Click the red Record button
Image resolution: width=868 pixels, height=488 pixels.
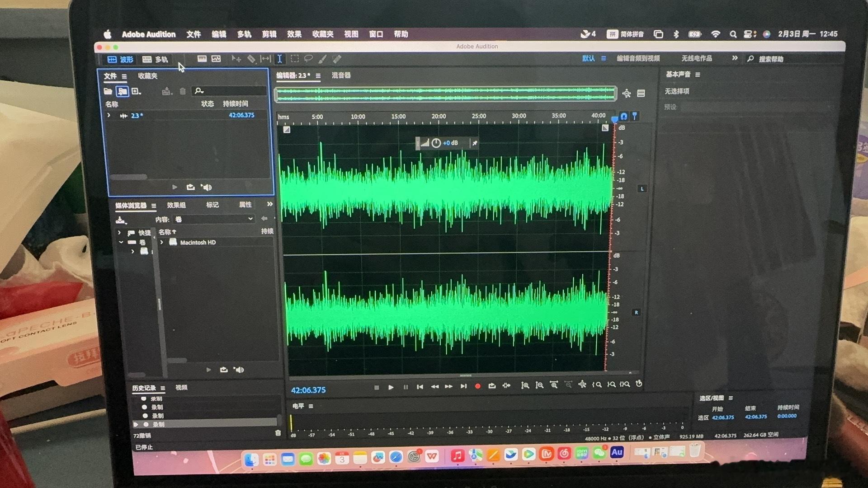coord(477,386)
